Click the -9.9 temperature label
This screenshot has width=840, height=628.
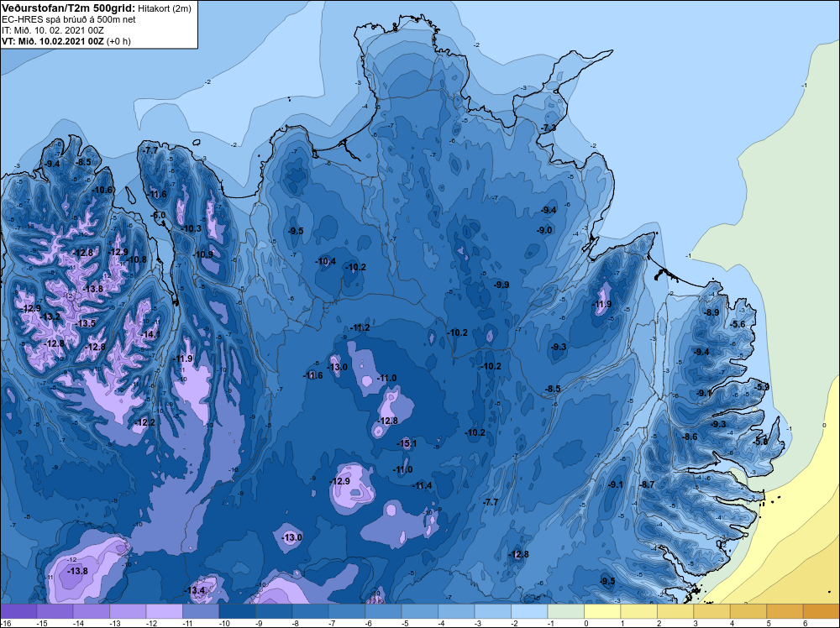pos(501,285)
